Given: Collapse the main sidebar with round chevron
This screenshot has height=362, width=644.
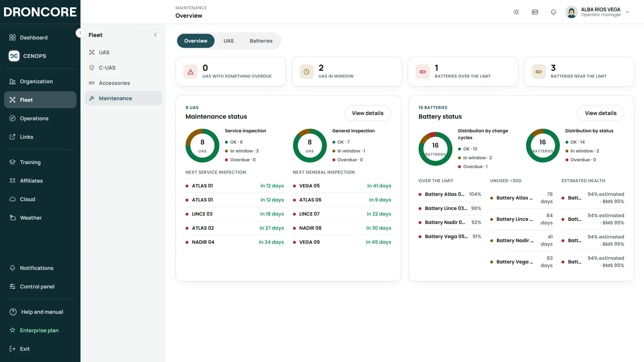Looking at the screenshot, I should [x=80, y=33].
